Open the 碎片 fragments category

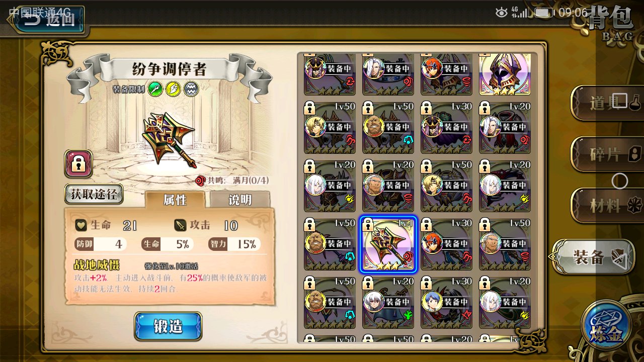(608, 154)
